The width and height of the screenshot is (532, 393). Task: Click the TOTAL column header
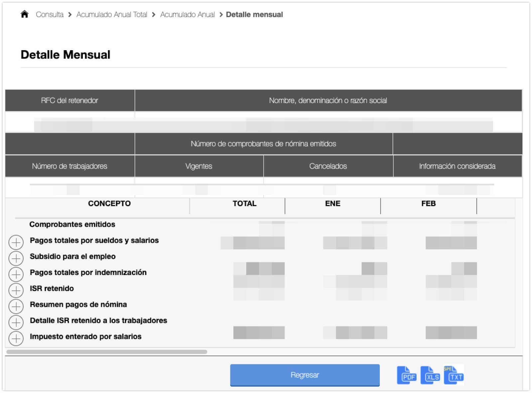pyautogui.click(x=244, y=203)
